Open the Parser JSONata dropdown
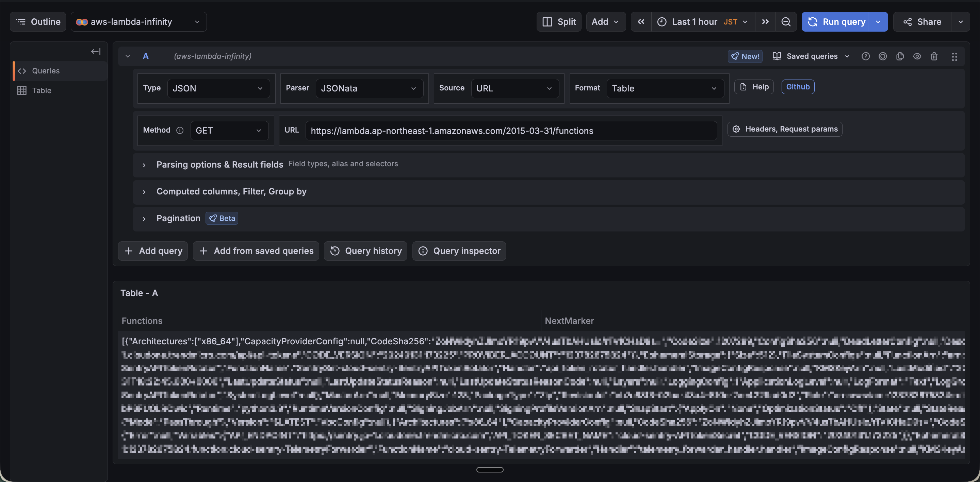 pyautogui.click(x=369, y=88)
